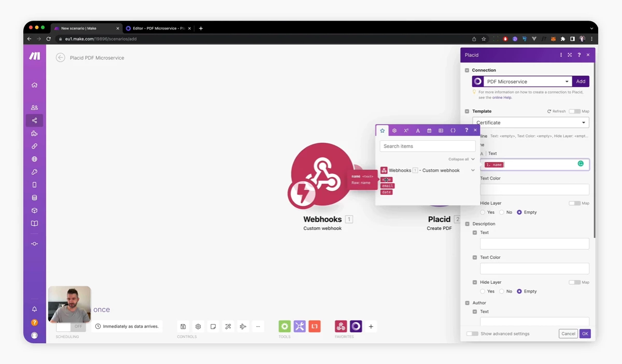This screenshot has height=364, width=622.
Task: Open the three-dots More controls button
Action: [x=258, y=326]
